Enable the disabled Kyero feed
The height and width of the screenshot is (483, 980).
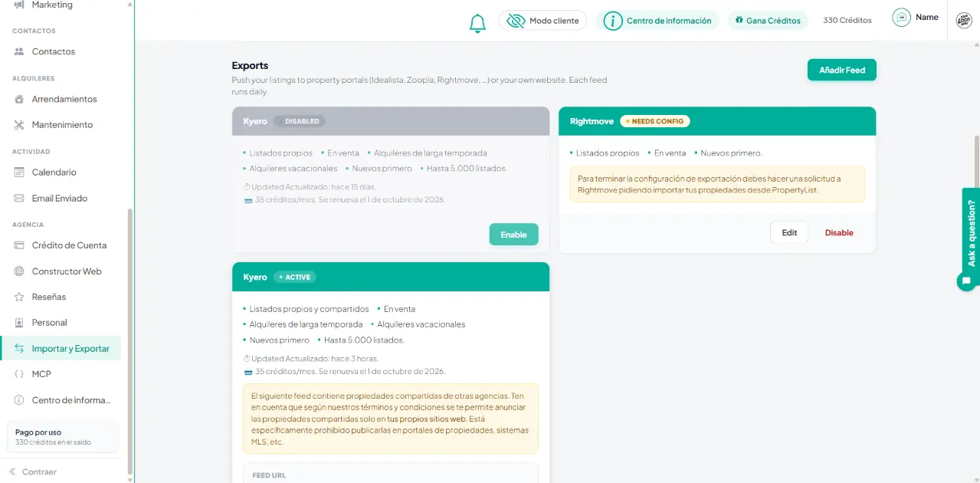pyautogui.click(x=513, y=235)
